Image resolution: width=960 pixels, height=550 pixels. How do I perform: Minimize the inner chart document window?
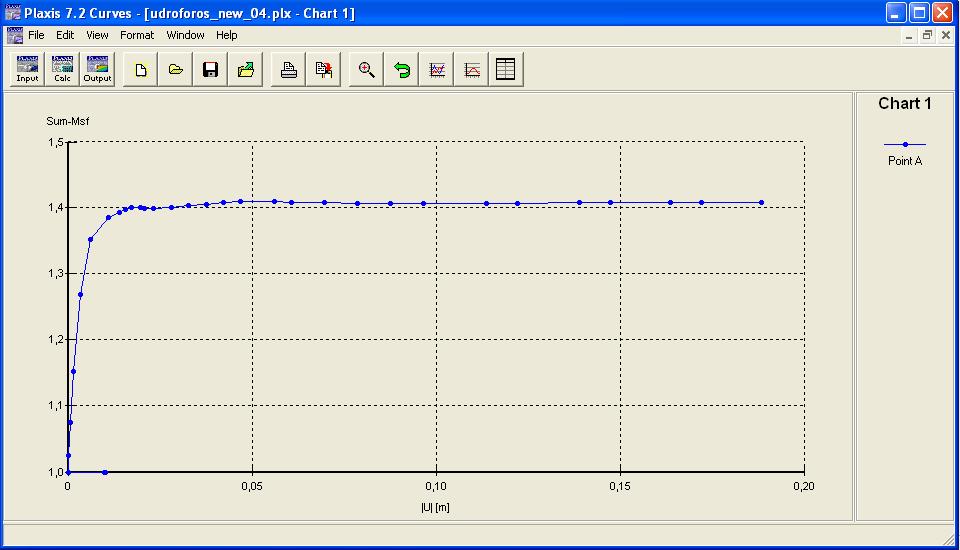909,36
